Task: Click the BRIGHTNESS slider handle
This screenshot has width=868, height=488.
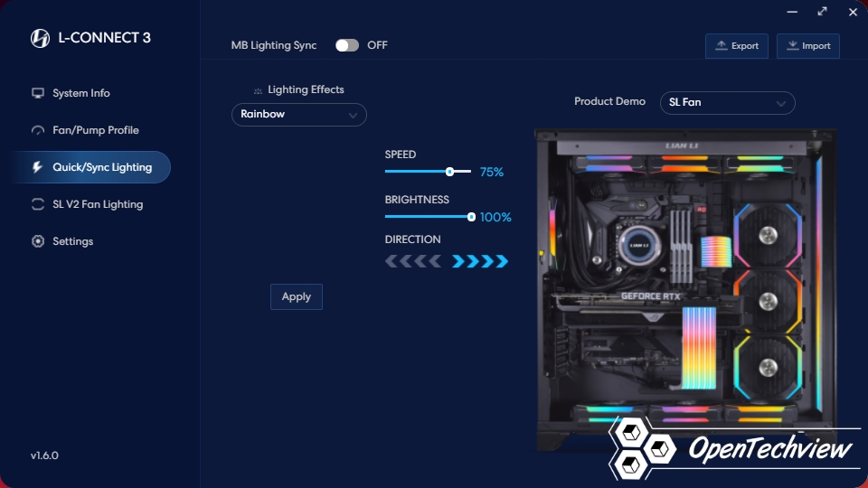Action: 471,217
